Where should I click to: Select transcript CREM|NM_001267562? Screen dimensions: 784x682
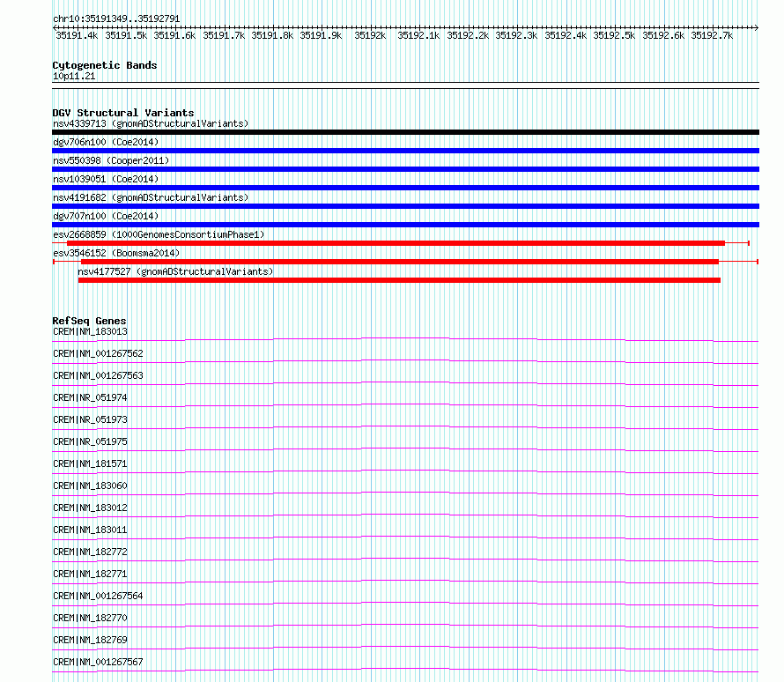pos(98,353)
